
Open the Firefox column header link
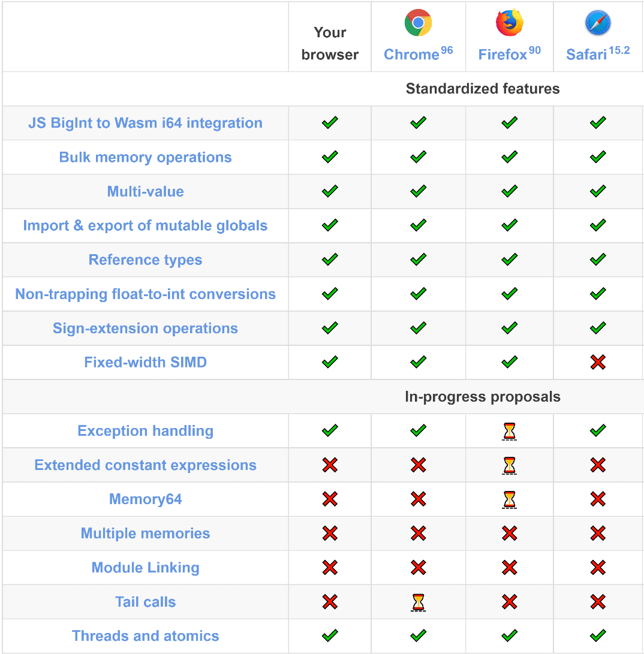coord(502,55)
